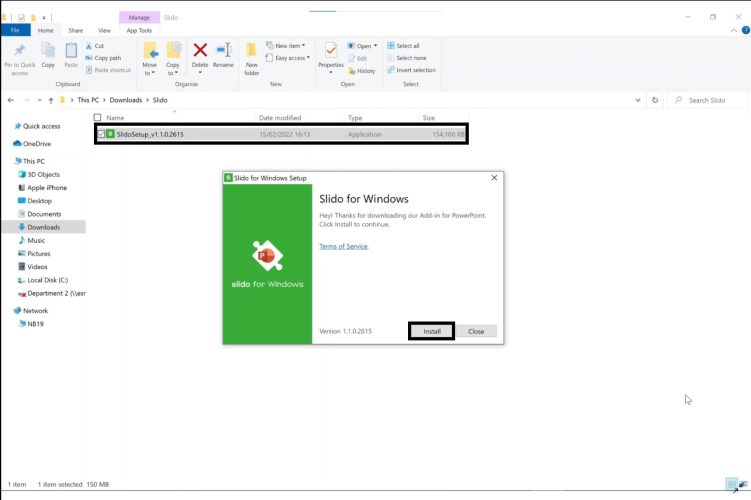751x500 pixels.
Task: Click the History command
Action: coord(362,71)
